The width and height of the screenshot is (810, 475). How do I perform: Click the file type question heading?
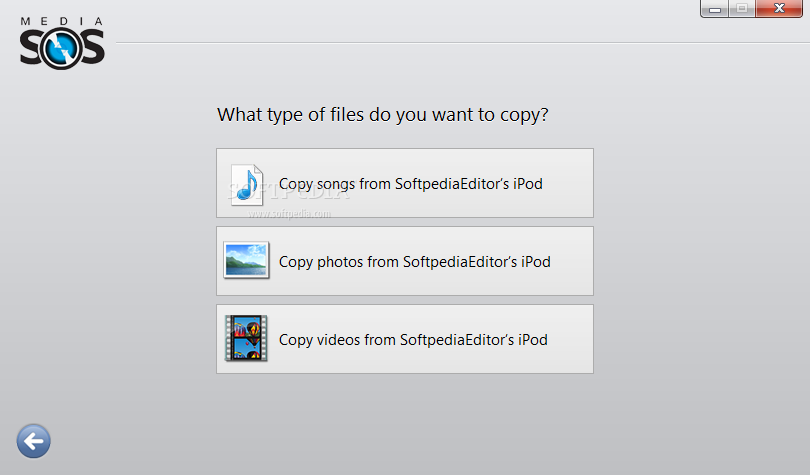coord(383,115)
